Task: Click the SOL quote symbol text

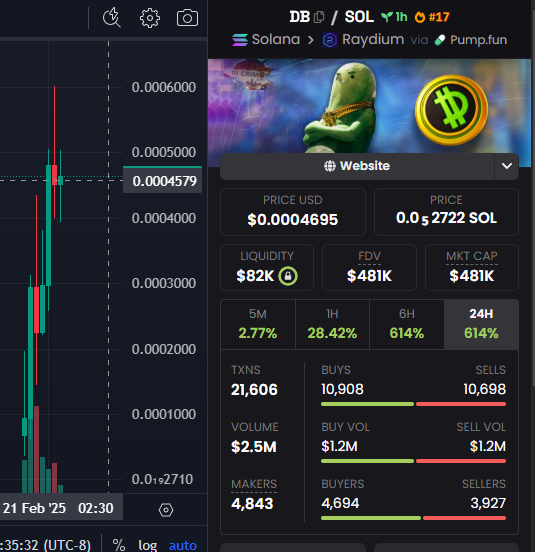Action: point(359,17)
